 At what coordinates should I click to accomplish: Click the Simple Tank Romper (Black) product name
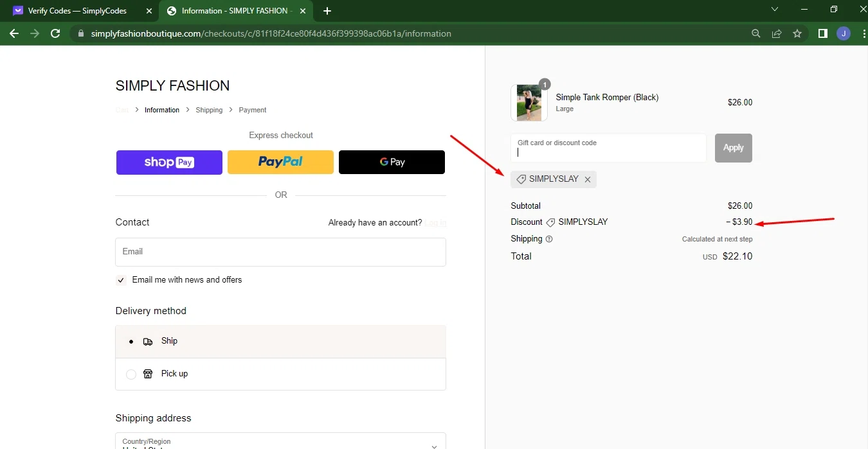(607, 98)
